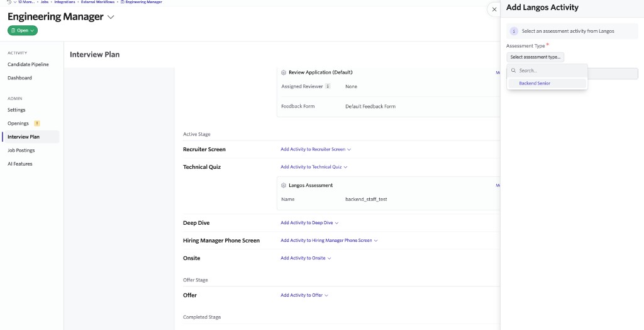Open Openings in the sidebar

tap(18, 123)
